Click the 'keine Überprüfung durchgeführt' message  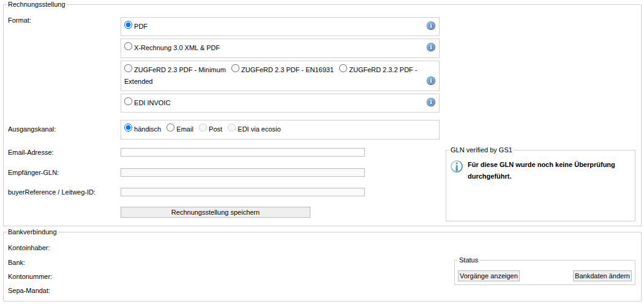click(x=541, y=171)
